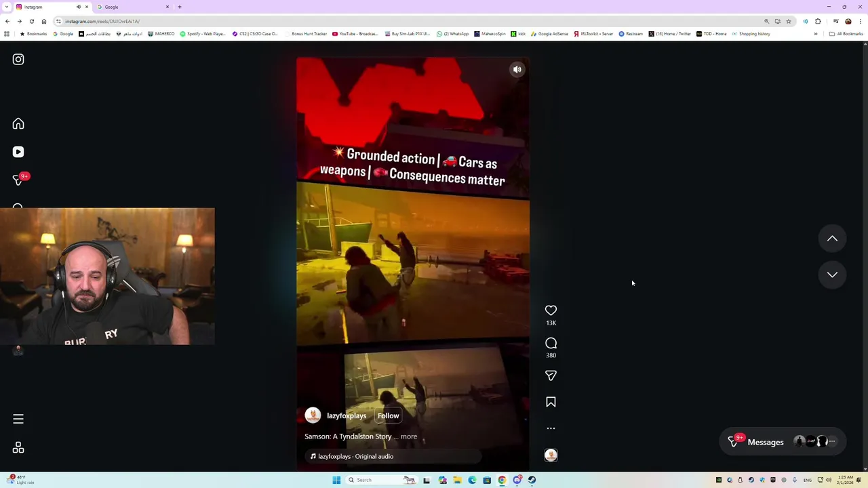Image resolution: width=868 pixels, height=488 pixels.
Task: Open the audio thumbnail beside the reel
Action: (x=551, y=455)
